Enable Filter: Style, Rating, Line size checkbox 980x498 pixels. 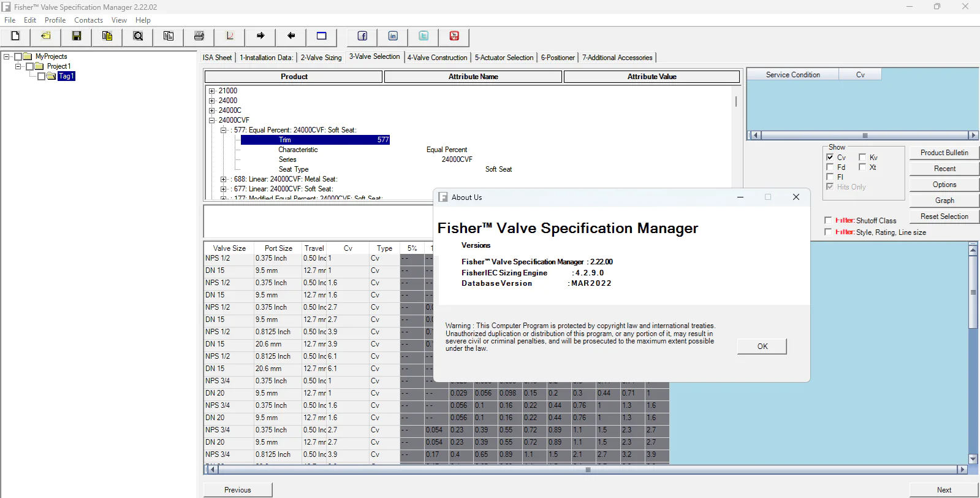tap(828, 232)
